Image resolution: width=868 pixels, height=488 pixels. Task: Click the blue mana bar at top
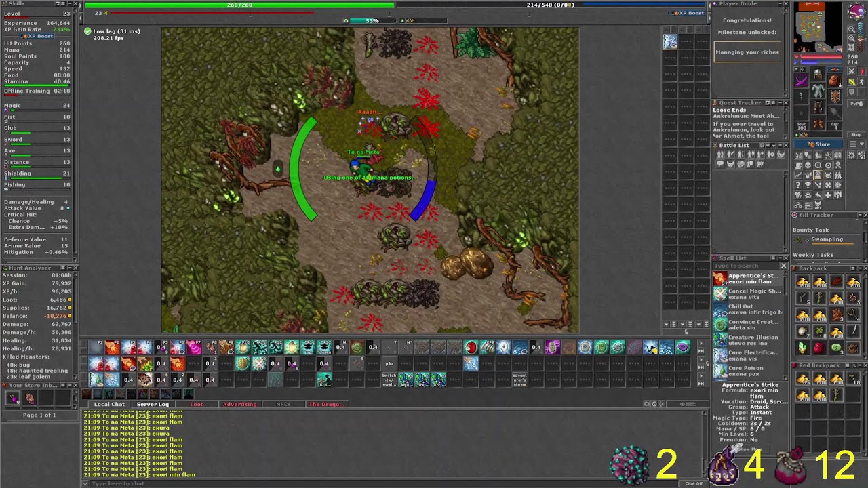click(x=550, y=5)
